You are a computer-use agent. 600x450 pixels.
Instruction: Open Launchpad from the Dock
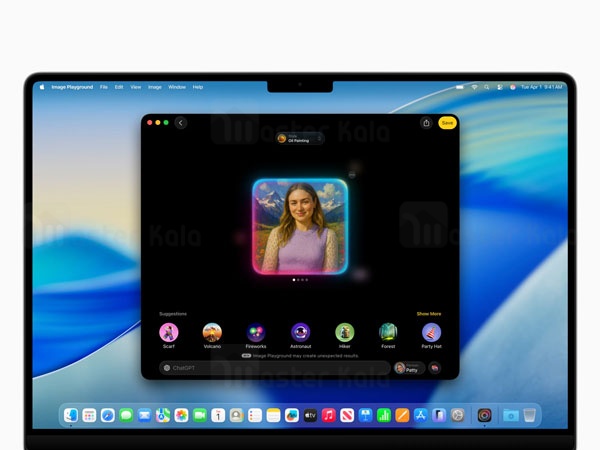[89, 415]
